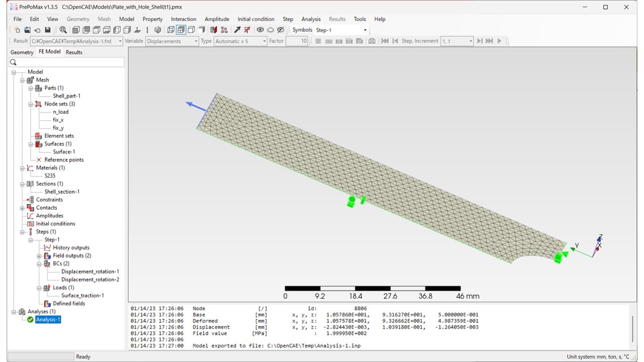Switch to no edges display mode
The width and height of the screenshot is (644, 362).
201,30
